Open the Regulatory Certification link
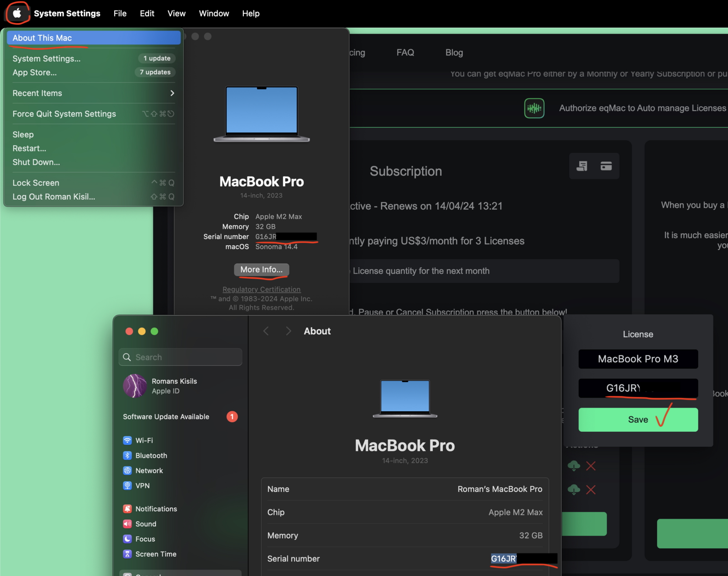 [261, 289]
